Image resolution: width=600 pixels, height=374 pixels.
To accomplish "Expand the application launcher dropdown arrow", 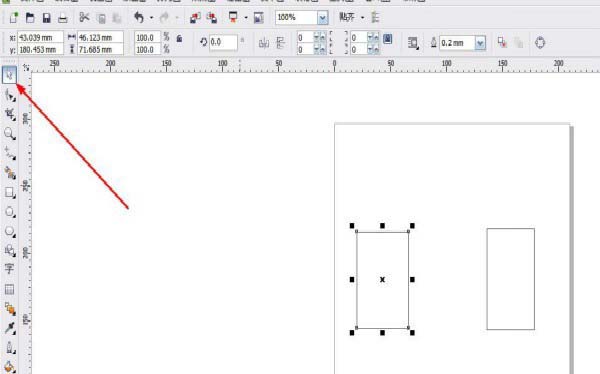I will pyautogui.click(x=246, y=18).
